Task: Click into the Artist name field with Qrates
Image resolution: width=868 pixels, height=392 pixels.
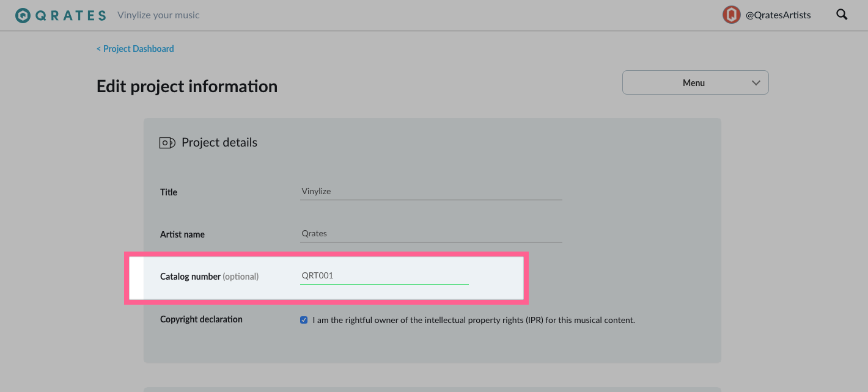Action: pos(431,234)
